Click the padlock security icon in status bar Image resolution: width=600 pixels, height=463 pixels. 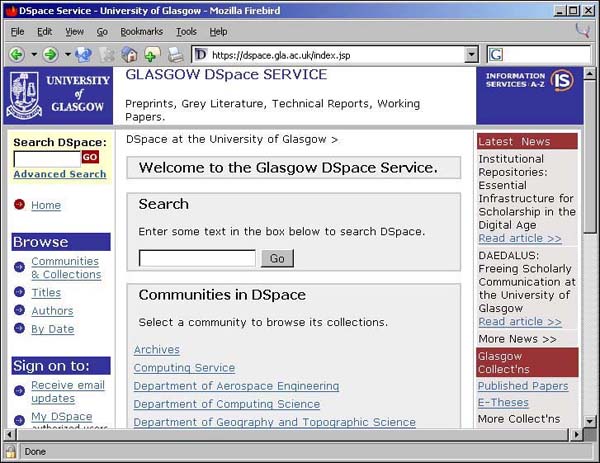tap(11, 452)
